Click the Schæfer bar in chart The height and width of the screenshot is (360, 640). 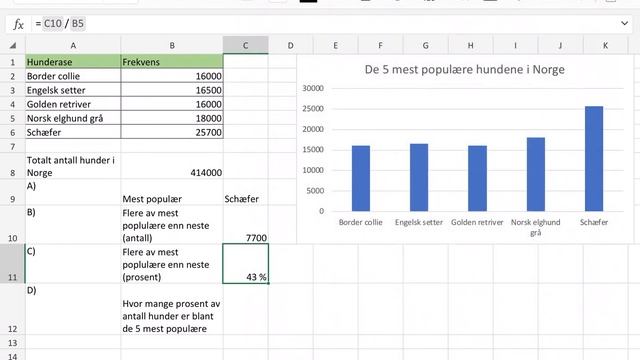coord(594,159)
